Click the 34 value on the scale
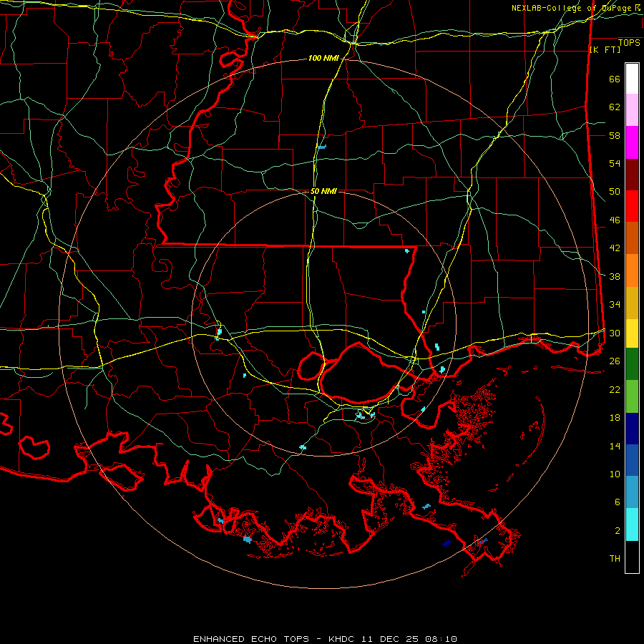644x644 pixels. tap(615, 305)
